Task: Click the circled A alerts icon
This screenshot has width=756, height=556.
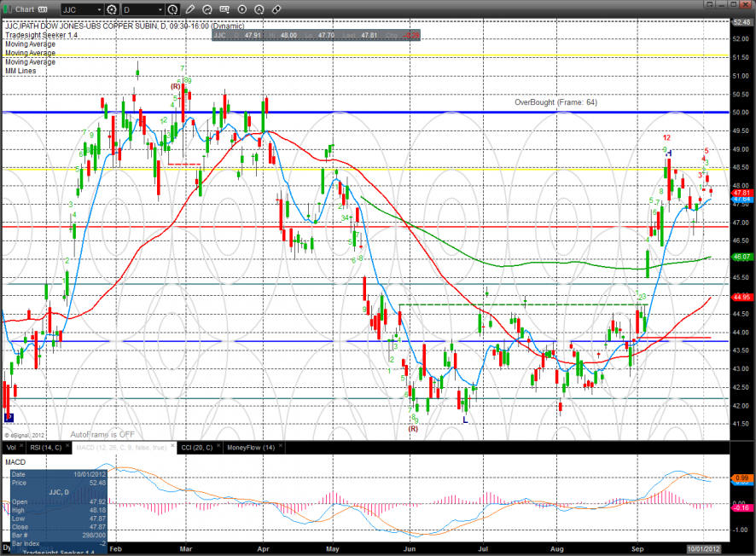Action: coord(259,9)
